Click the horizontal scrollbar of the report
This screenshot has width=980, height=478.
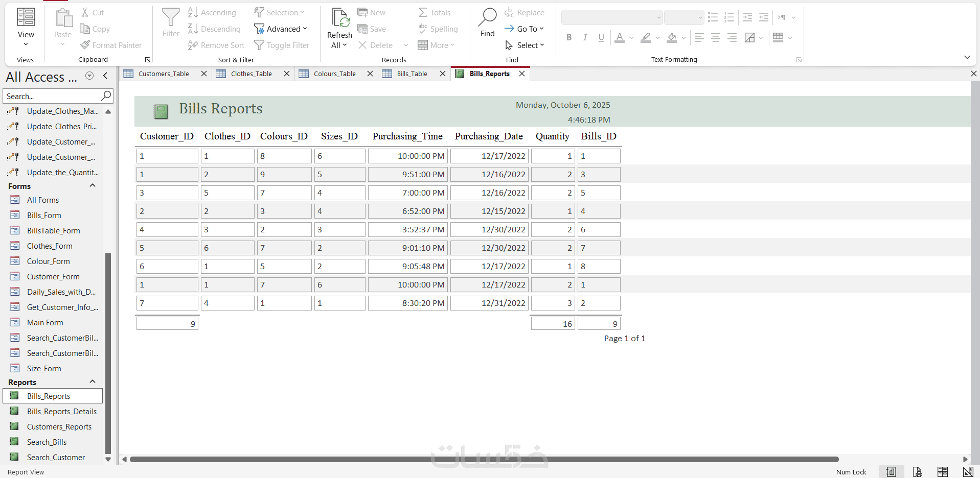484,459
